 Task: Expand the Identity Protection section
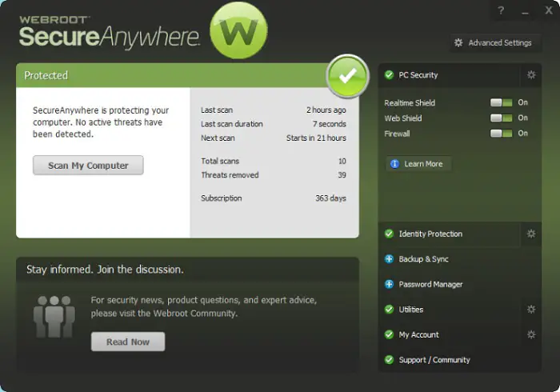click(450, 234)
